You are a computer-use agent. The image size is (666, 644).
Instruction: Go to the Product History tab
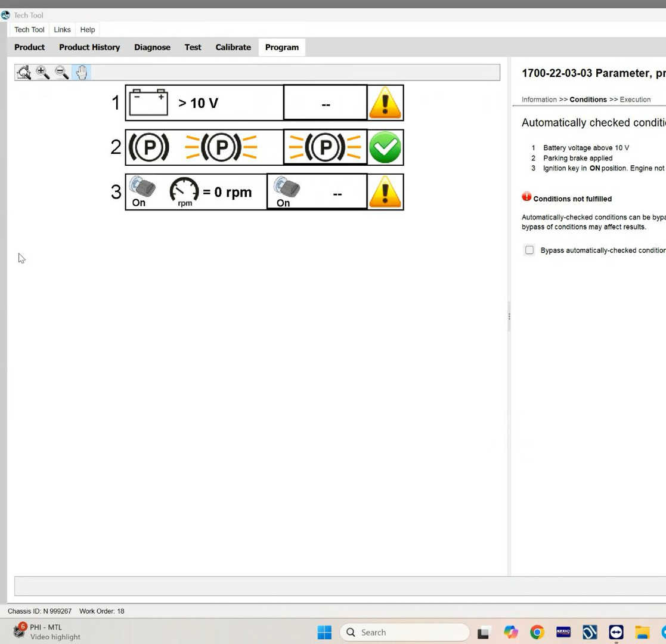coord(89,47)
